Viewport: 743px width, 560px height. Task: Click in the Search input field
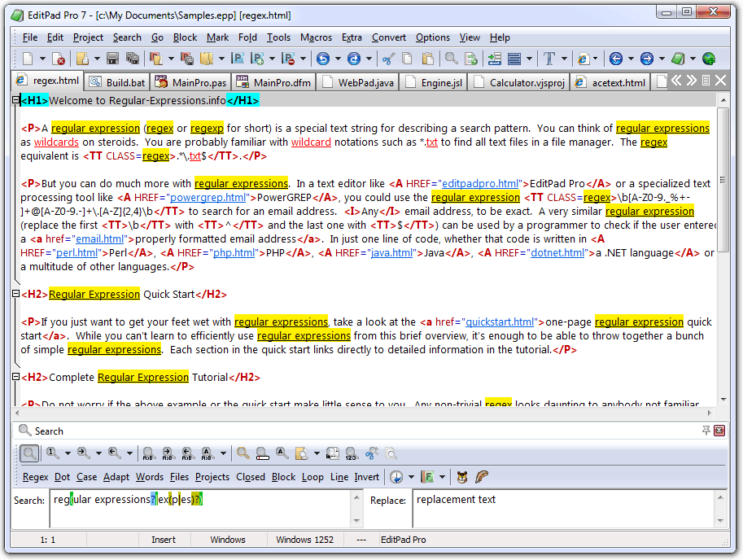pyautogui.click(x=201, y=509)
